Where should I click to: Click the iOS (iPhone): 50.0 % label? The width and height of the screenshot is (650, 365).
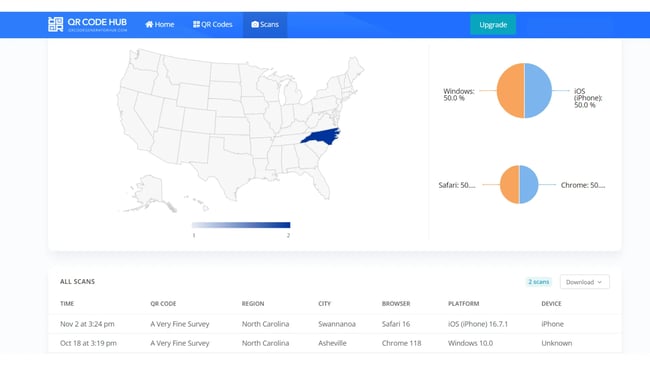point(588,98)
